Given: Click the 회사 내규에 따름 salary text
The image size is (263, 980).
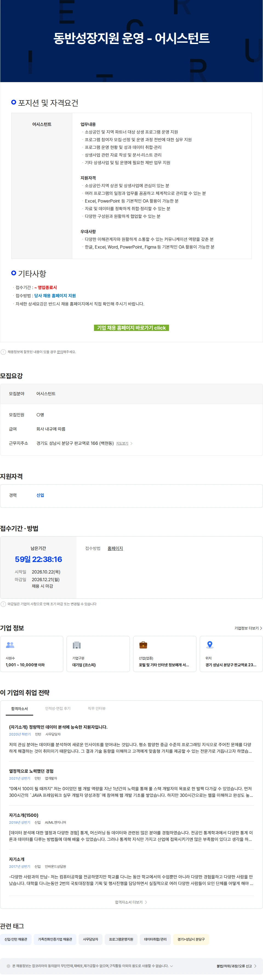Looking at the screenshot, I should (51, 429).
